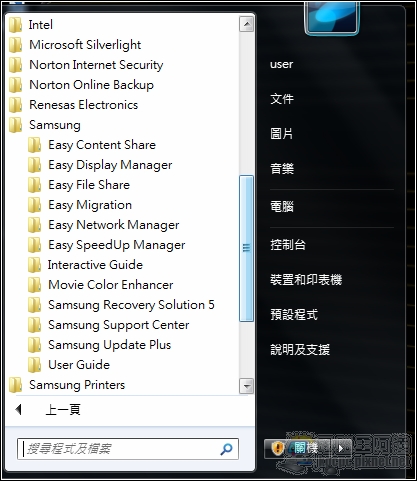Click the Easy Content Share folder icon

click(x=34, y=145)
